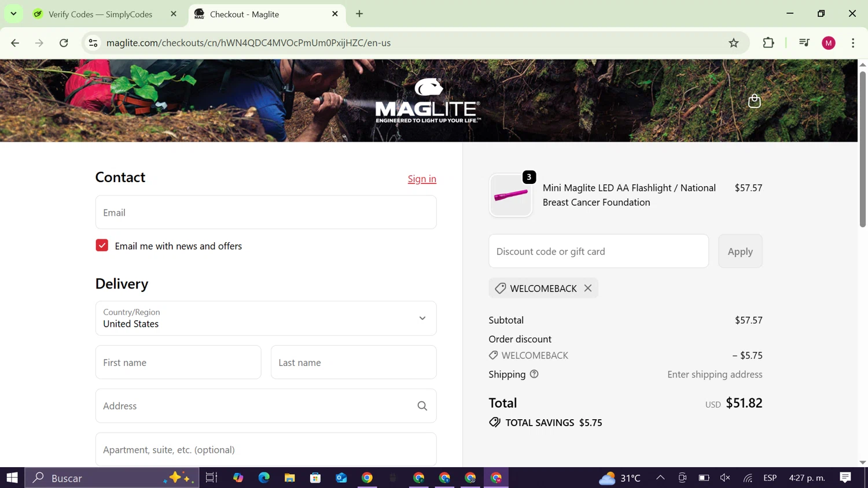
Task: Click the Mini Maglite LED AA Flashlight product name
Action: pos(629,195)
